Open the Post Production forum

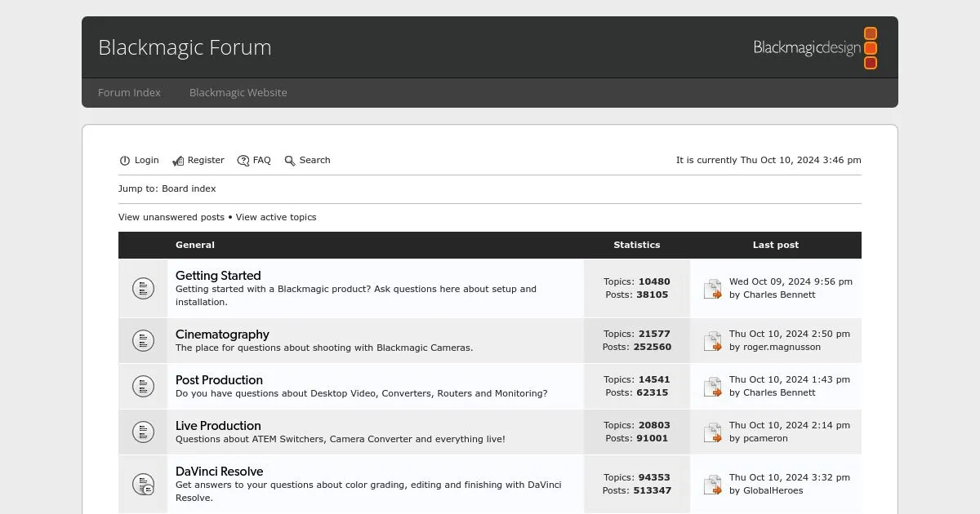point(219,380)
